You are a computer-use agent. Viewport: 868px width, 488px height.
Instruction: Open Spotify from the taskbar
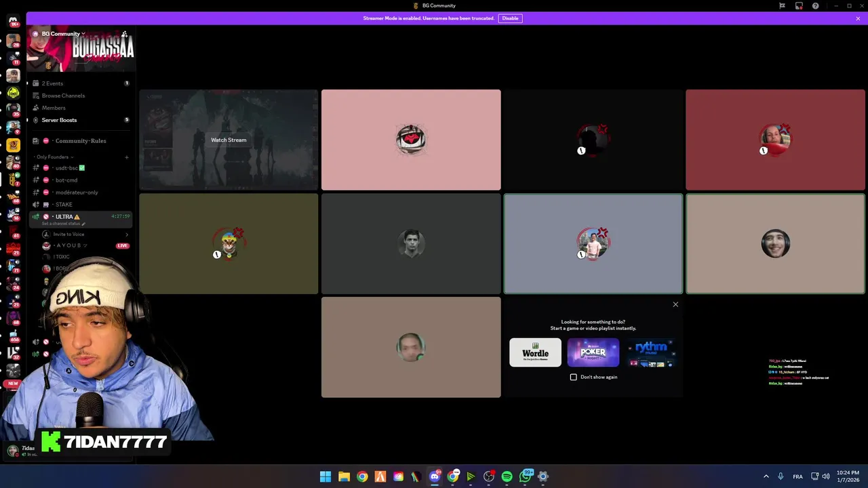tap(507, 476)
